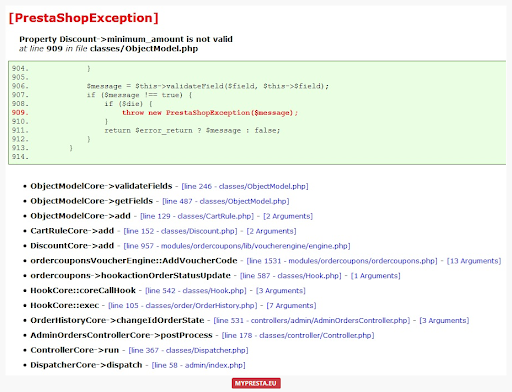Click the code line starting '$message = $this->validateField'
Screen dimensions: 512x392
(208, 86)
